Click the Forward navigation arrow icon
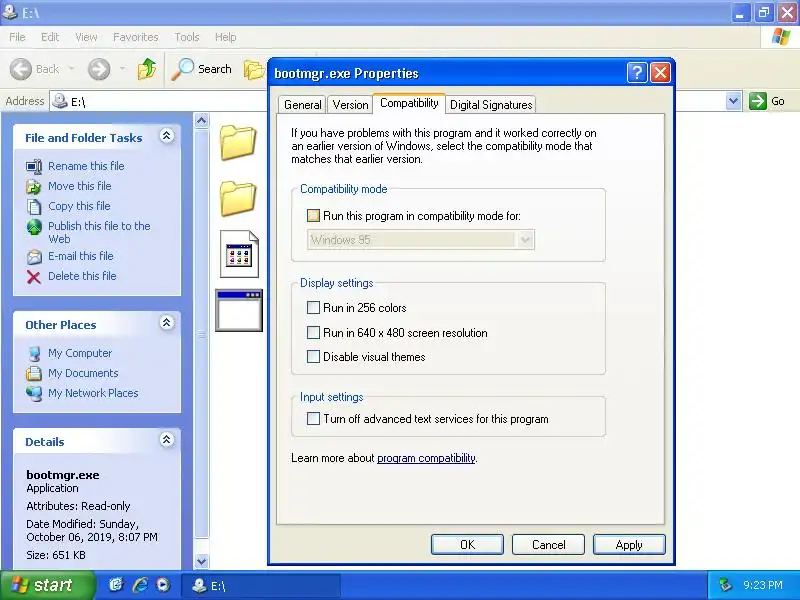This screenshot has height=600, width=800. pos(99,69)
